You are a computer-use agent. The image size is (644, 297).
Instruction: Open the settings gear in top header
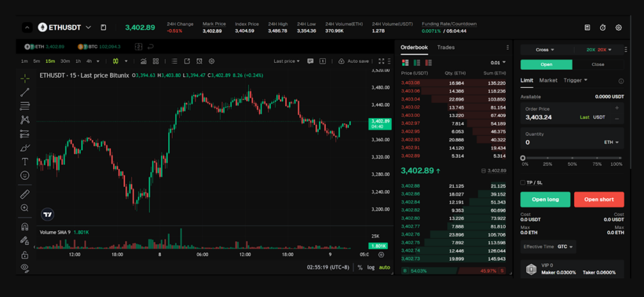coord(619,28)
